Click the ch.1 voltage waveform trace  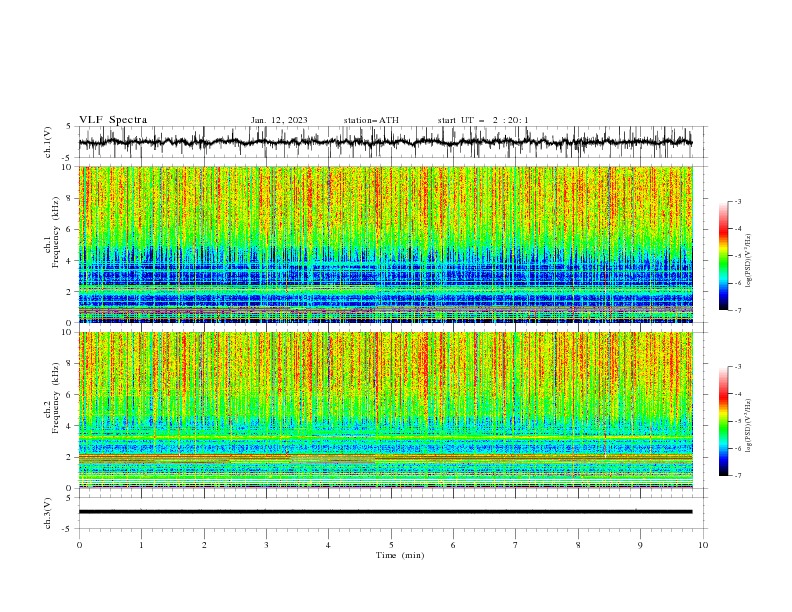[x=385, y=142]
